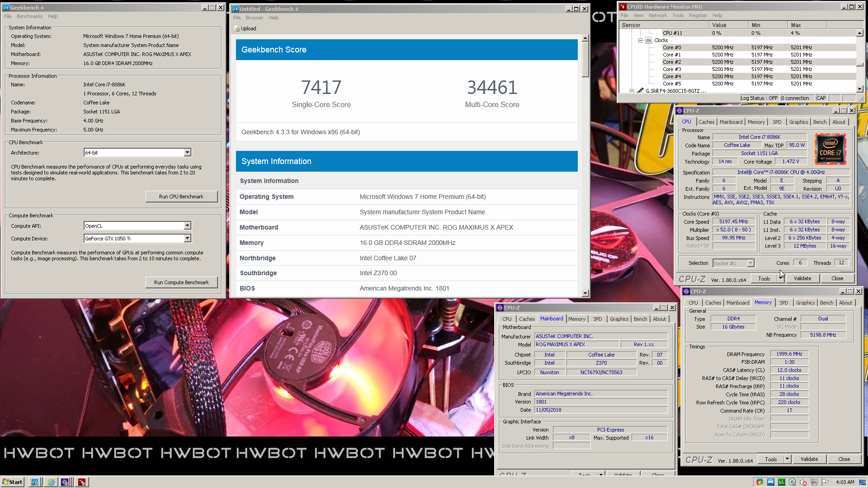Image resolution: width=868 pixels, height=488 pixels.
Task: Click the Max column header in Hardware Monitor
Action: pyautogui.click(x=807, y=25)
